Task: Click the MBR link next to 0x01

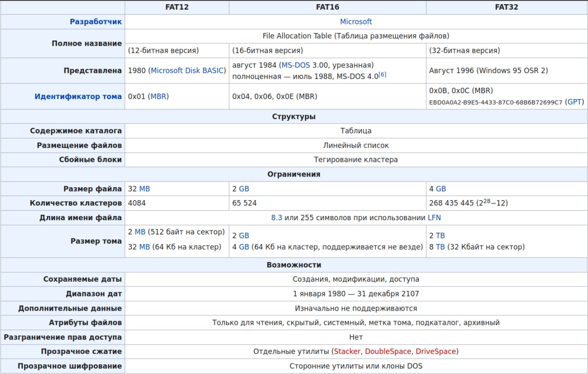Action: (158, 96)
